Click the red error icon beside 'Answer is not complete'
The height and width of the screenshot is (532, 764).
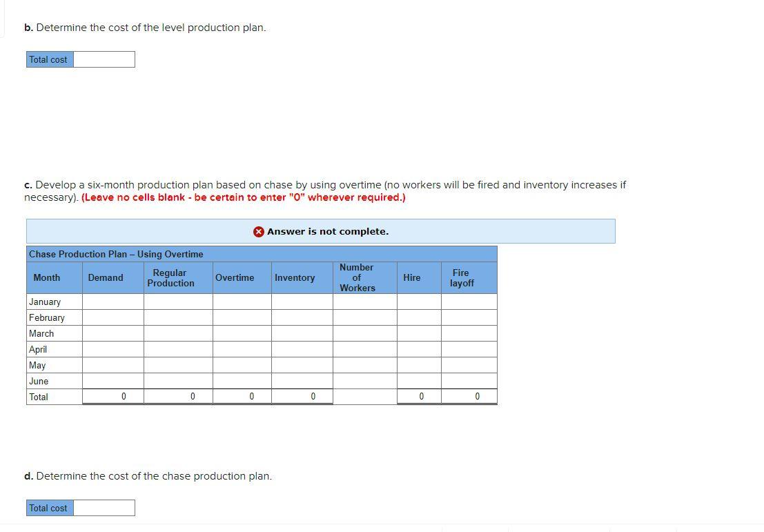pyautogui.click(x=259, y=232)
